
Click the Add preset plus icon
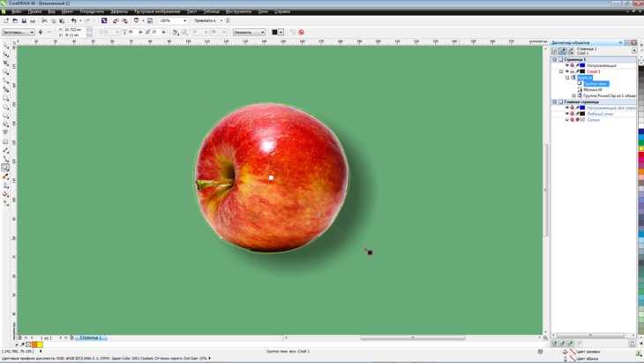click(x=41, y=32)
